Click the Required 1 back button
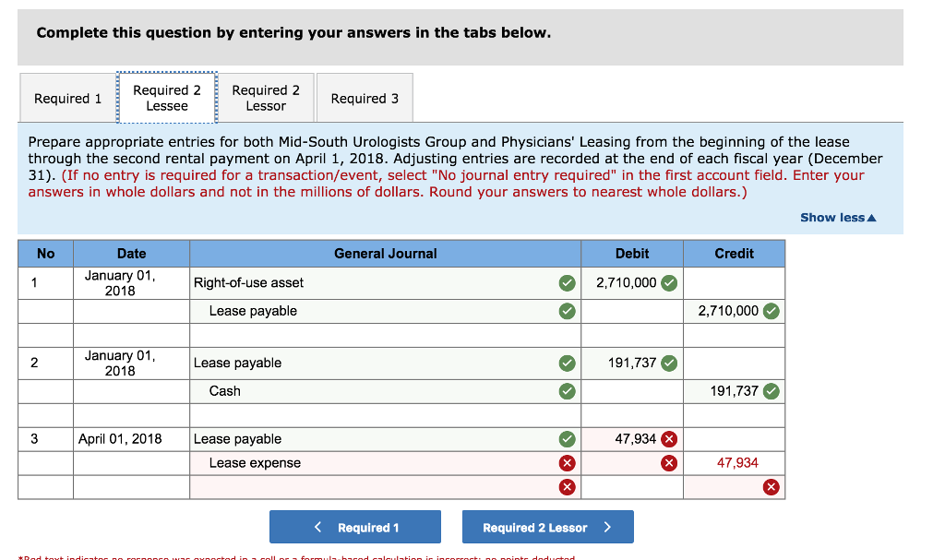The height and width of the screenshot is (560, 945). tap(355, 527)
